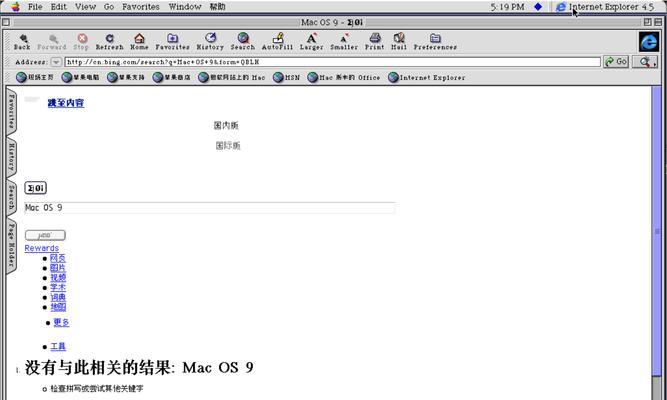The height and width of the screenshot is (400, 667).
Task: Open the Apple menu
Action: point(15,6)
